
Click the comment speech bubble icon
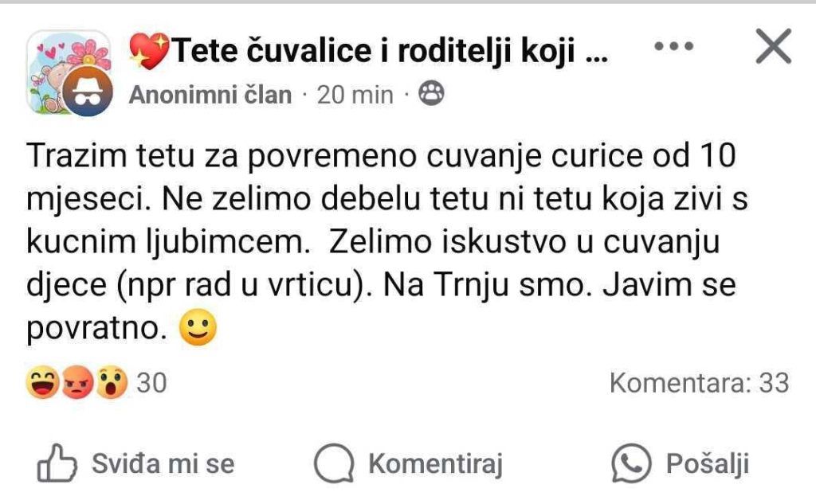click(333, 463)
